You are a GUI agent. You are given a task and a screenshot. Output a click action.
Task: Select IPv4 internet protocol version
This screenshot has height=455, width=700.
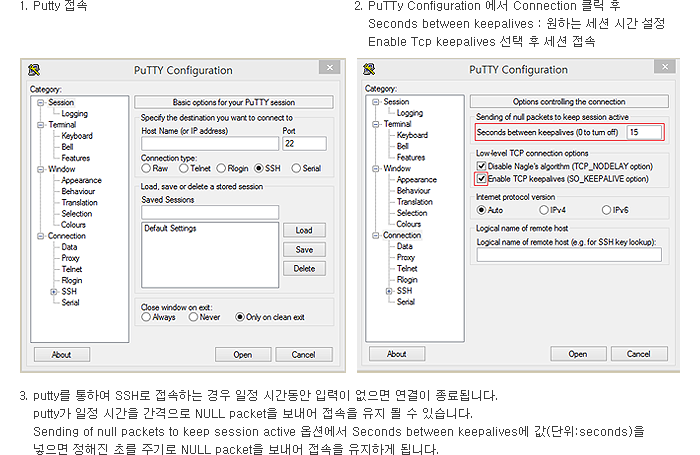coord(544,210)
